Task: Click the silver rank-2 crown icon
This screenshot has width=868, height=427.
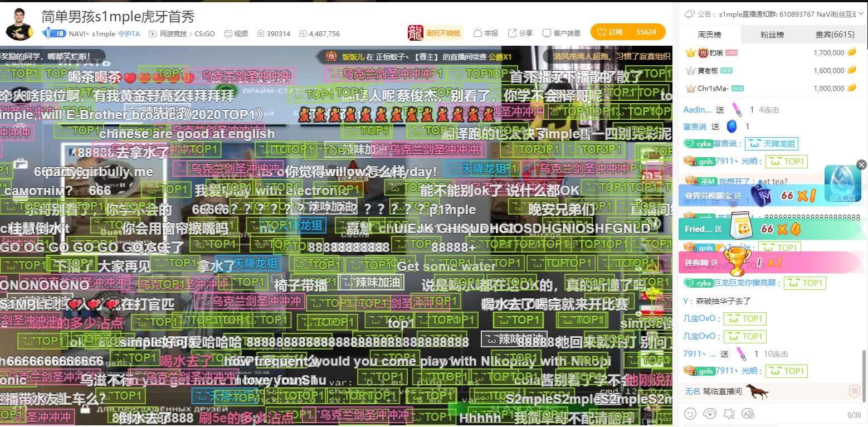Action: [691, 70]
